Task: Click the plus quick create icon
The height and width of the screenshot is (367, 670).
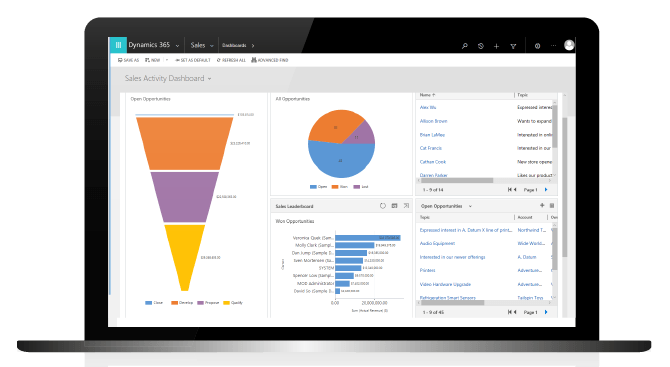Action: click(x=497, y=46)
